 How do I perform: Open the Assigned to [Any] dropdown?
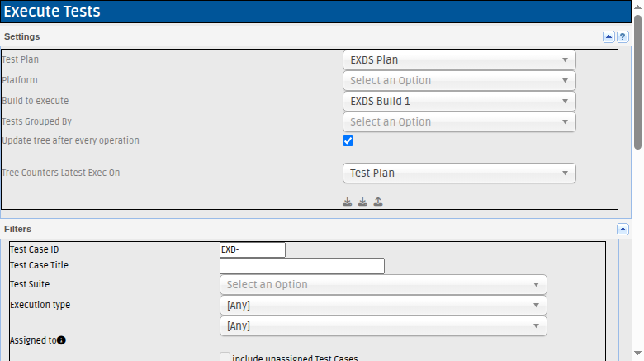pos(383,325)
